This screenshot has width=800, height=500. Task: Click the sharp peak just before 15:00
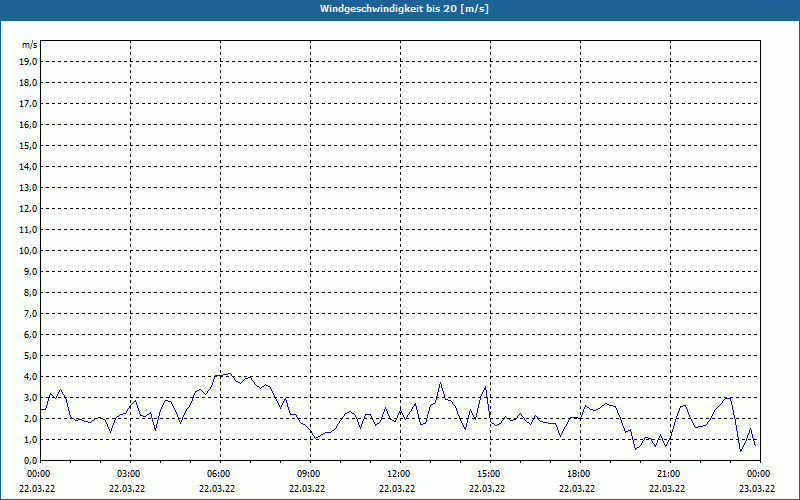[x=485, y=387]
